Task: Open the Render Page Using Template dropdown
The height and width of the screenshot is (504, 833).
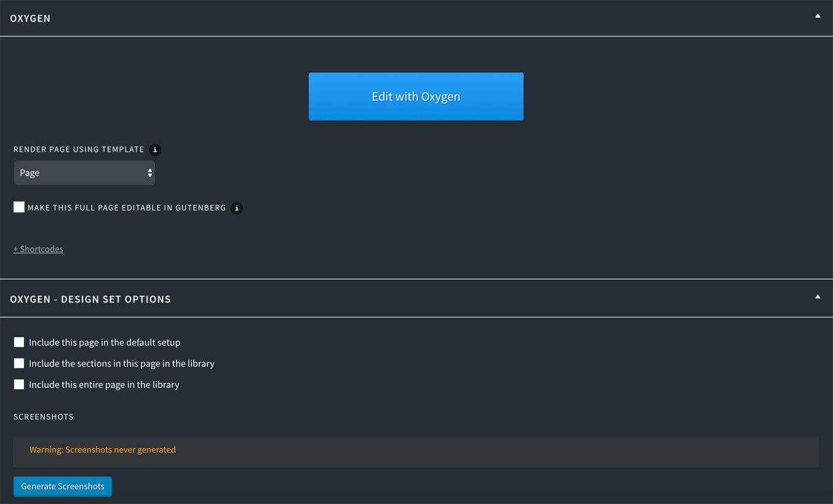Action: coord(84,173)
